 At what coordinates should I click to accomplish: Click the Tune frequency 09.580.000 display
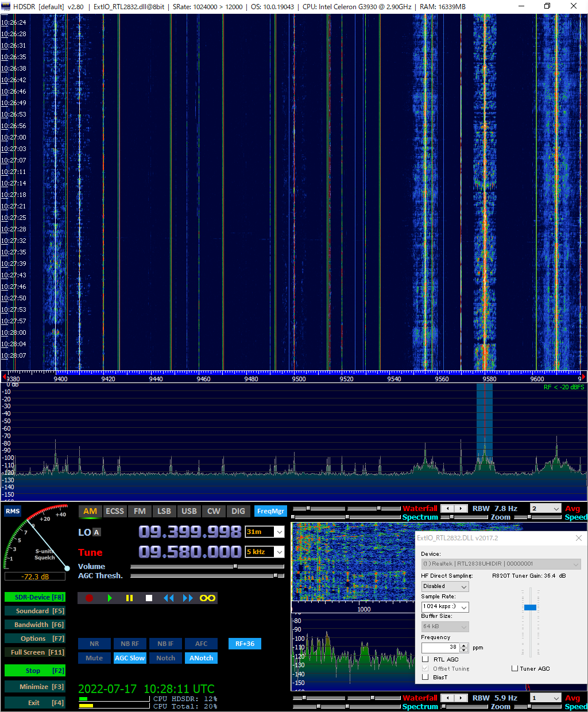pos(189,552)
